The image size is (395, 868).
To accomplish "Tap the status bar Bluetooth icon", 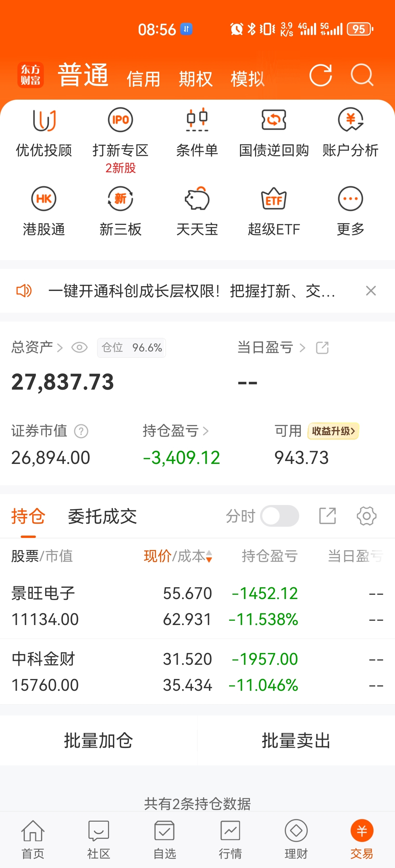I will point(251,29).
